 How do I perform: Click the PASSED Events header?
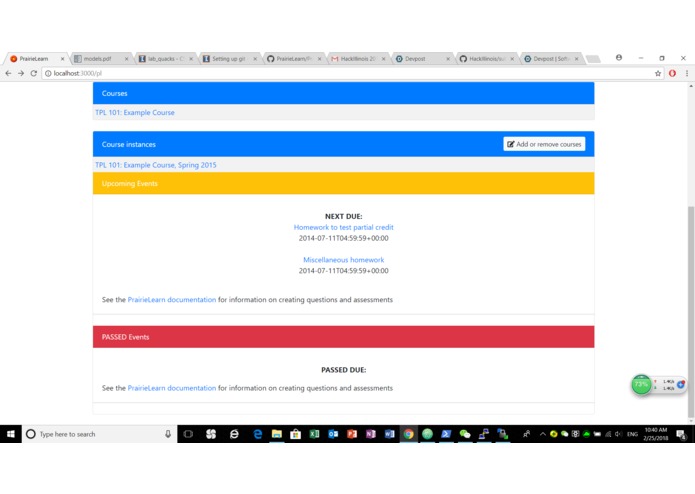click(x=344, y=337)
